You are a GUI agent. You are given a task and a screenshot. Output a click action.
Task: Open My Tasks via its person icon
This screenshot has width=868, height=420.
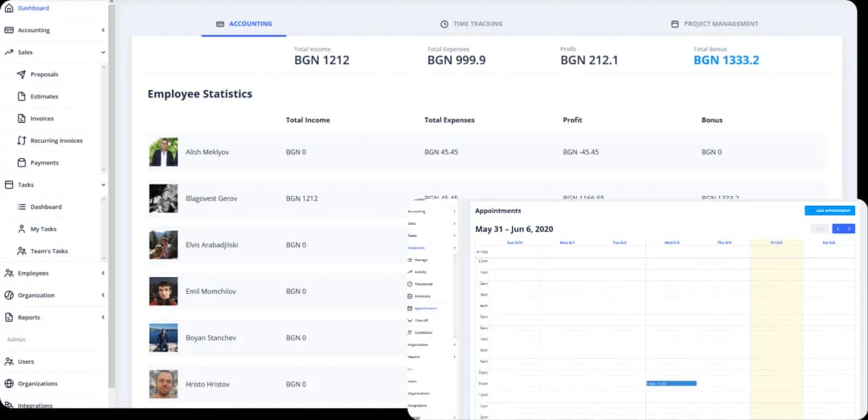22,229
